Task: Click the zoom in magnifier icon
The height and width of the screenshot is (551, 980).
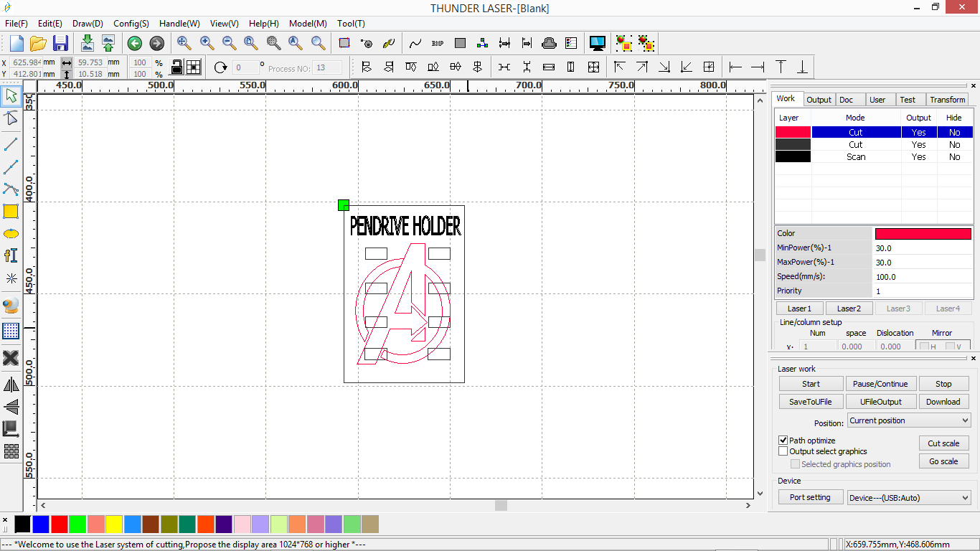Action: (x=207, y=43)
